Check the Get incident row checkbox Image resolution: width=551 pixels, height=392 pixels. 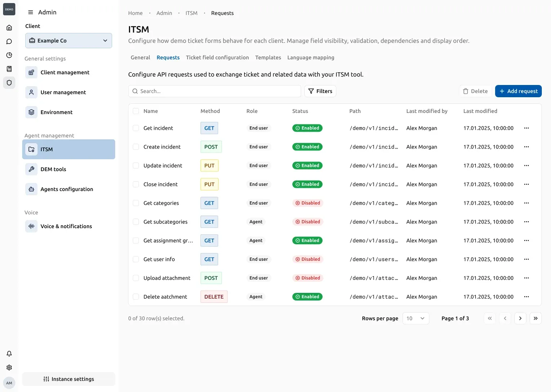click(136, 128)
